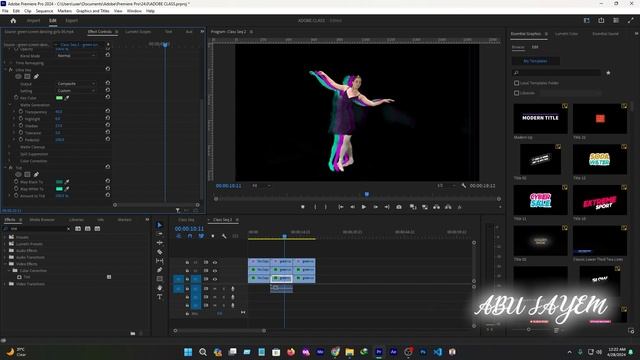Reset the Pedestal parameter
This screenshot has width=640, height=360.
pos(108,139)
